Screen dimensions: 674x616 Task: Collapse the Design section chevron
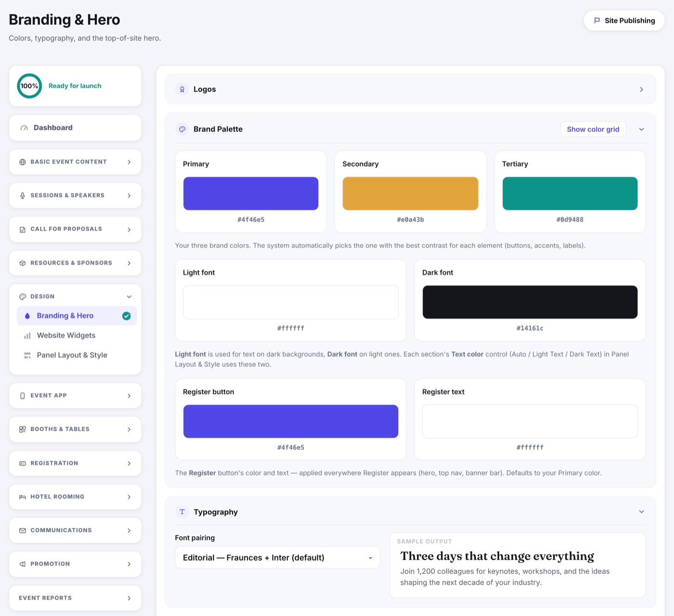coord(129,297)
